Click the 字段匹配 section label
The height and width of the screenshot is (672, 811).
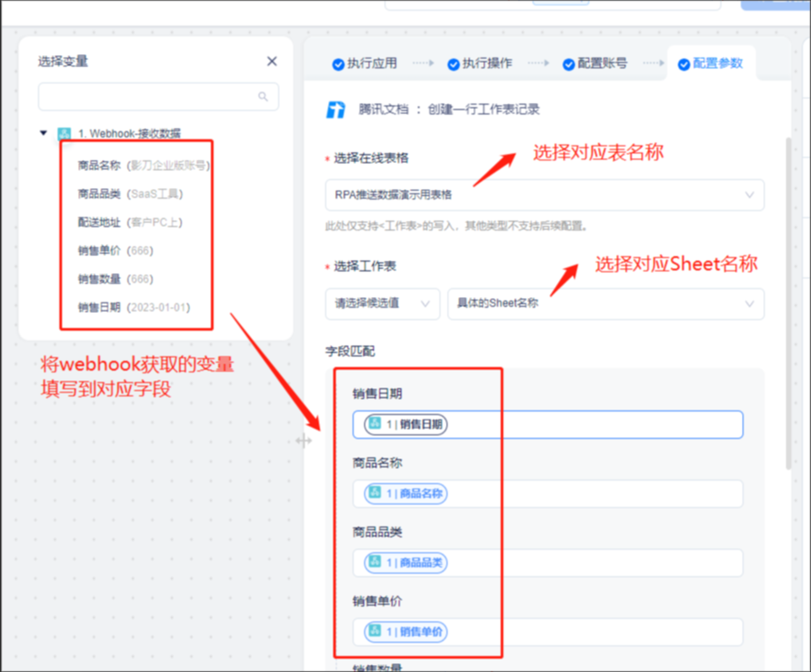[x=350, y=351]
